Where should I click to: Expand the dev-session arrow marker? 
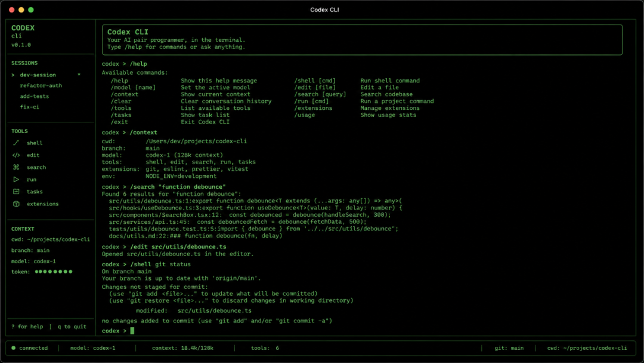13,75
